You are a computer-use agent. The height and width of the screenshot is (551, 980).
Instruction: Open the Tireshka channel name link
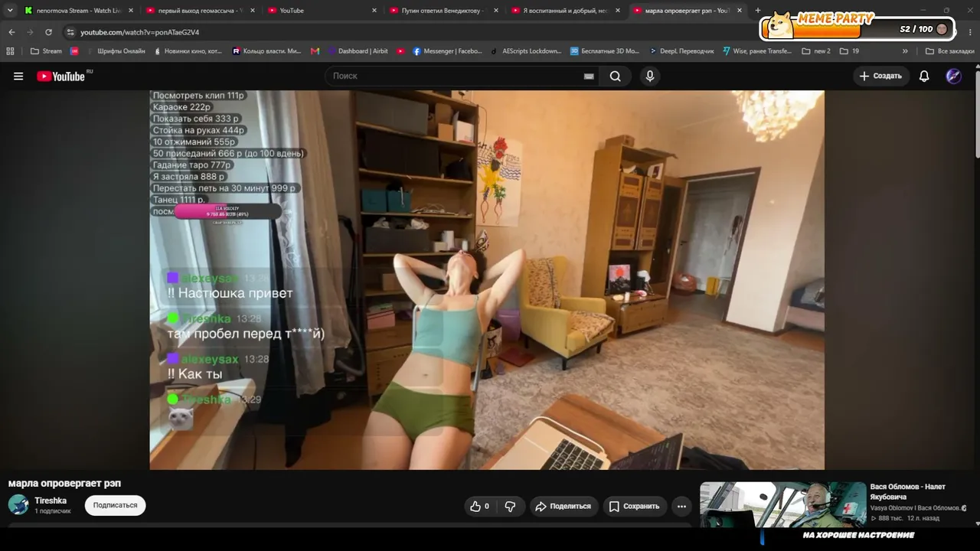(51, 500)
